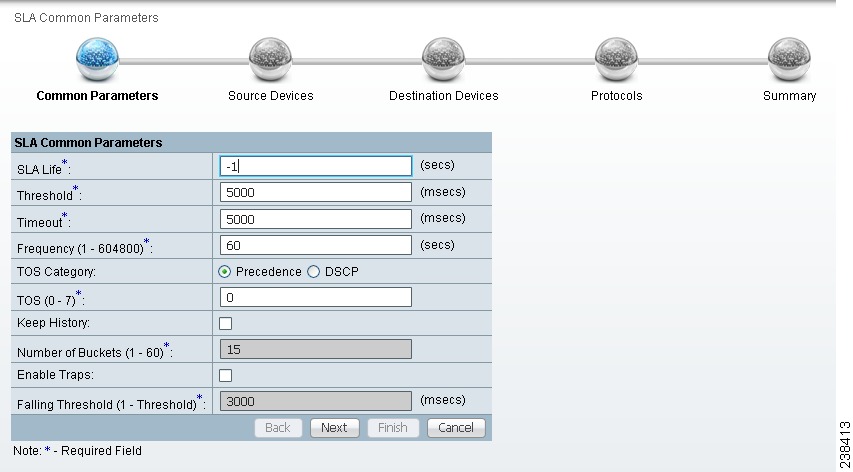Image resolution: width=853 pixels, height=472 pixels.
Task: Open the Common Parameters step label
Action: coord(97,96)
